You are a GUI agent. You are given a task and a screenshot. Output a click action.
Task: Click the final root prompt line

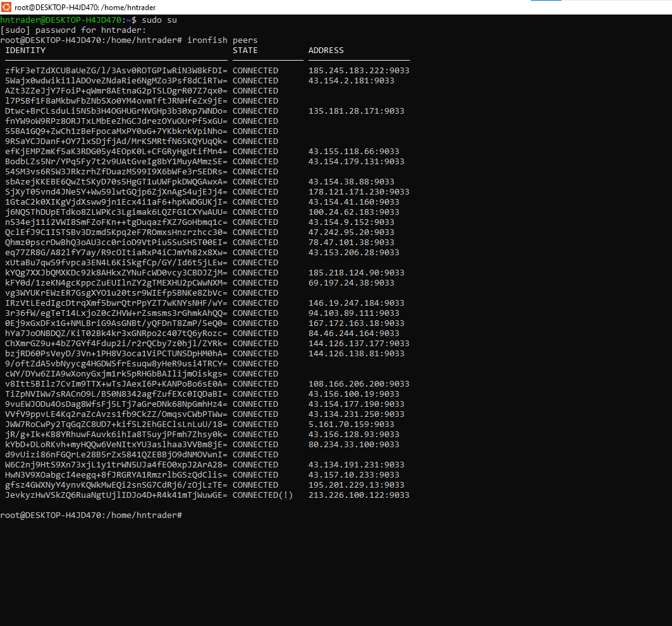click(91, 515)
